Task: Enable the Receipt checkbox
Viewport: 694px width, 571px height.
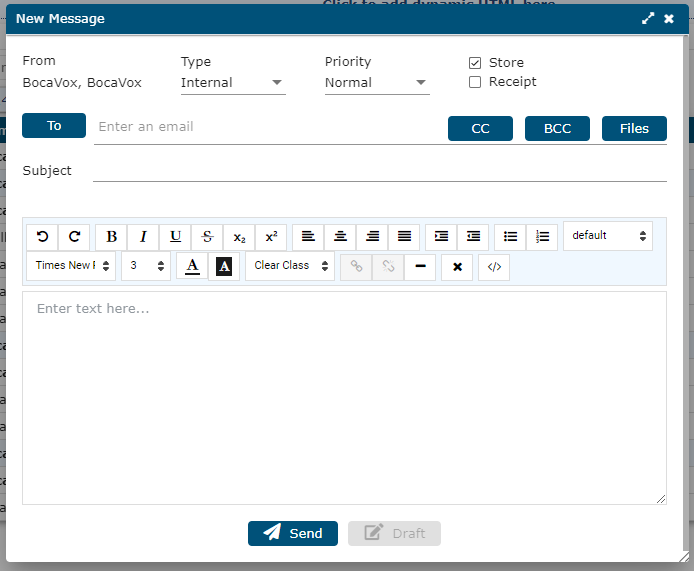Action: point(475,82)
